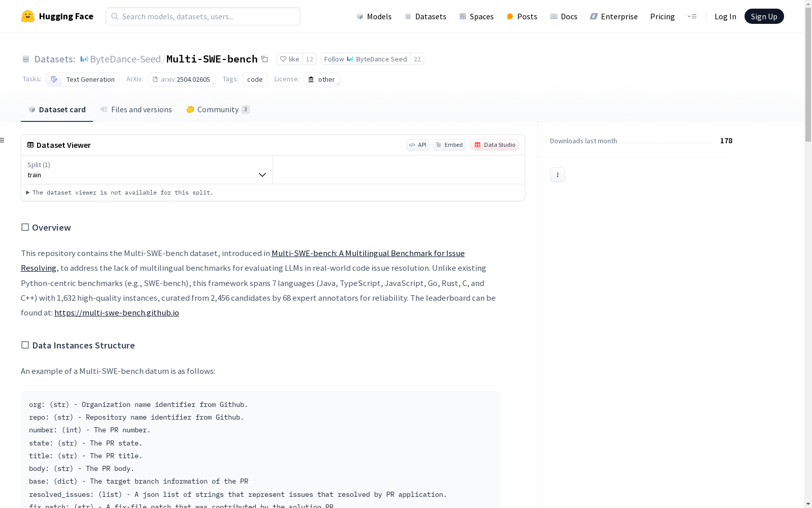Click the downloads count 178
The image size is (812, 508).
coord(726,141)
